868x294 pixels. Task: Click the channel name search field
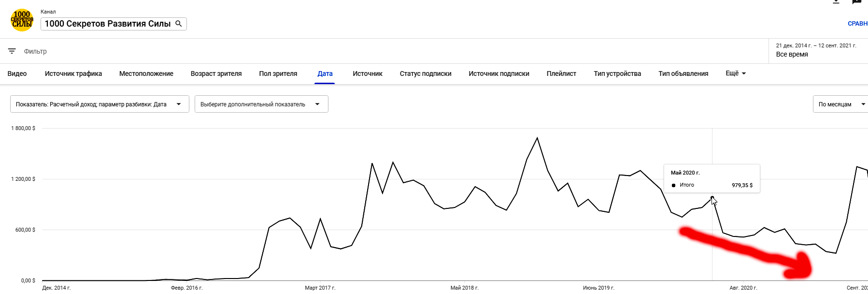click(x=108, y=24)
